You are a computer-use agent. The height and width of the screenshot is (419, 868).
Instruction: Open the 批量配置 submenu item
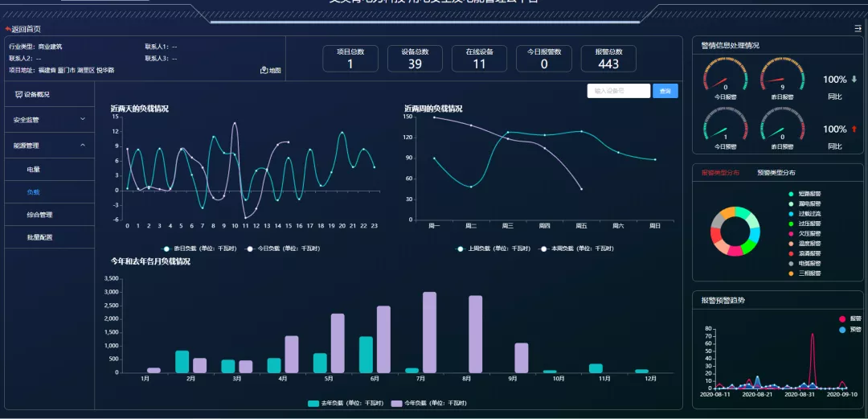point(39,237)
